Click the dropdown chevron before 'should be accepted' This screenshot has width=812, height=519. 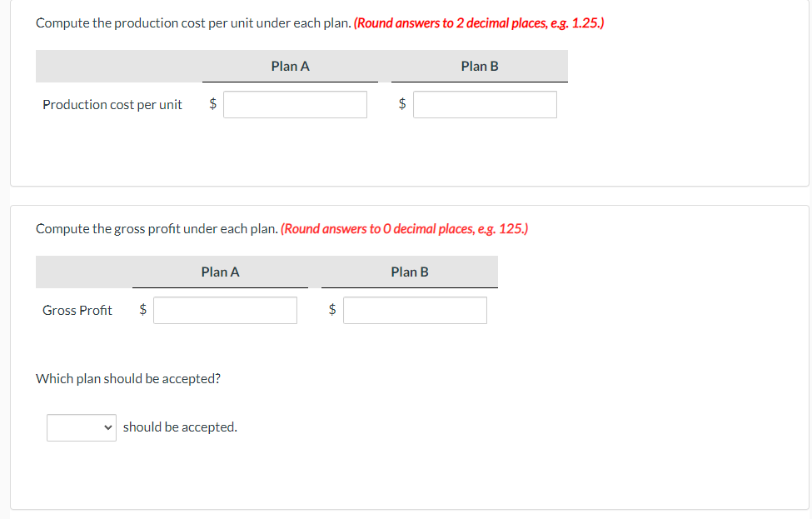click(x=107, y=427)
